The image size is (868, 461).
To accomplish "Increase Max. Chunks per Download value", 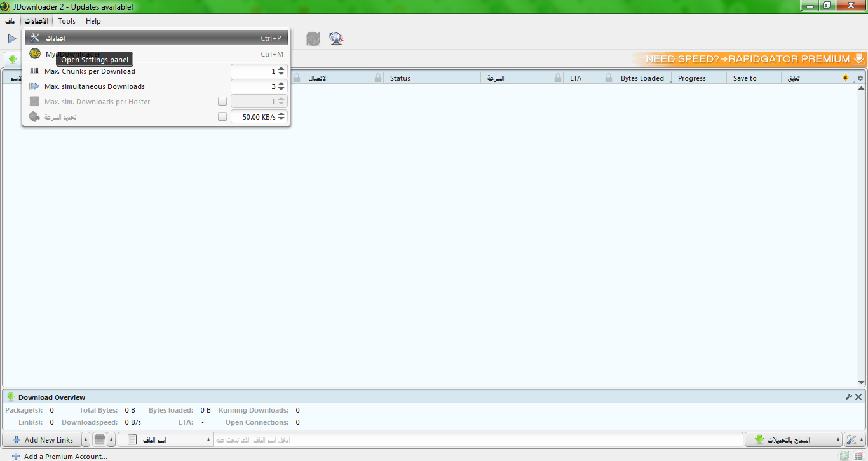I will 281,69.
